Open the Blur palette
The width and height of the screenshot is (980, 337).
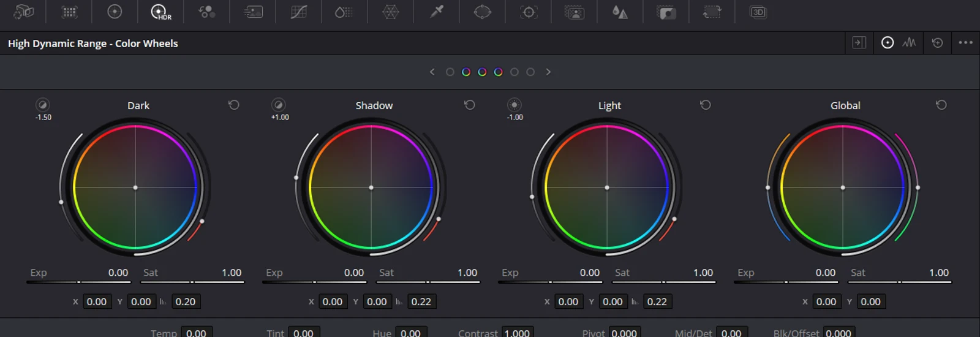tap(620, 12)
